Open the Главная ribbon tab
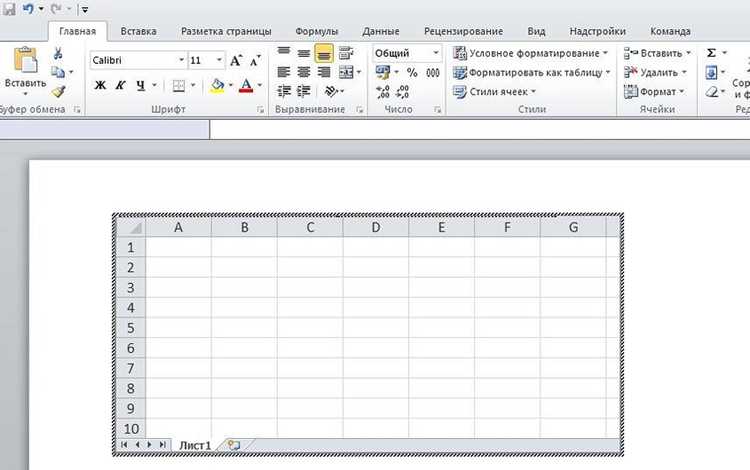The height and width of the screenshot is (470, 750). [77, 31]
